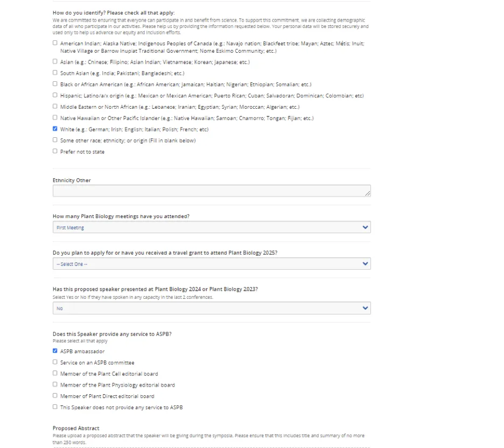This screenshot has height=448, width=504.
Task: Check Member of the Plant Physiology editorial board
Action: (55, 384)
